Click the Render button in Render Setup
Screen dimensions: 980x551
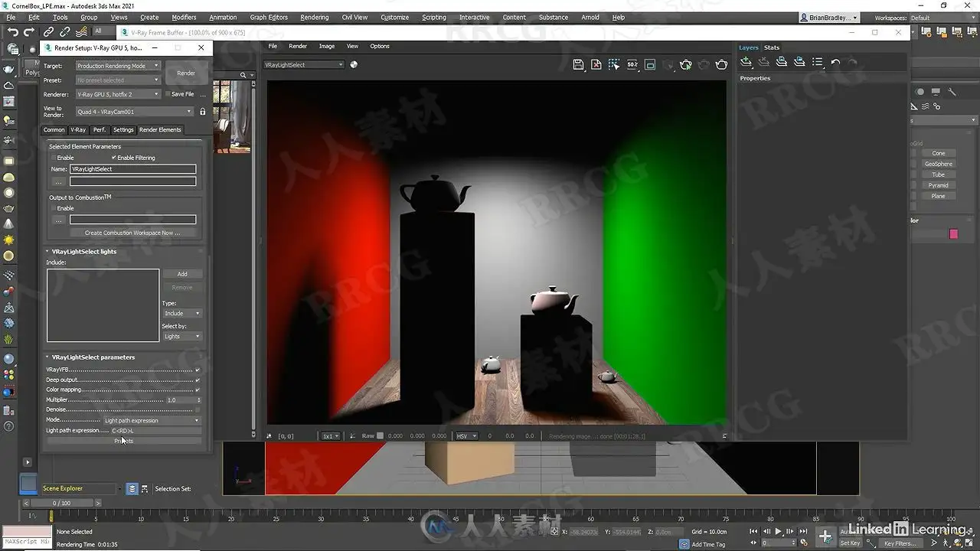coord(186,73)
